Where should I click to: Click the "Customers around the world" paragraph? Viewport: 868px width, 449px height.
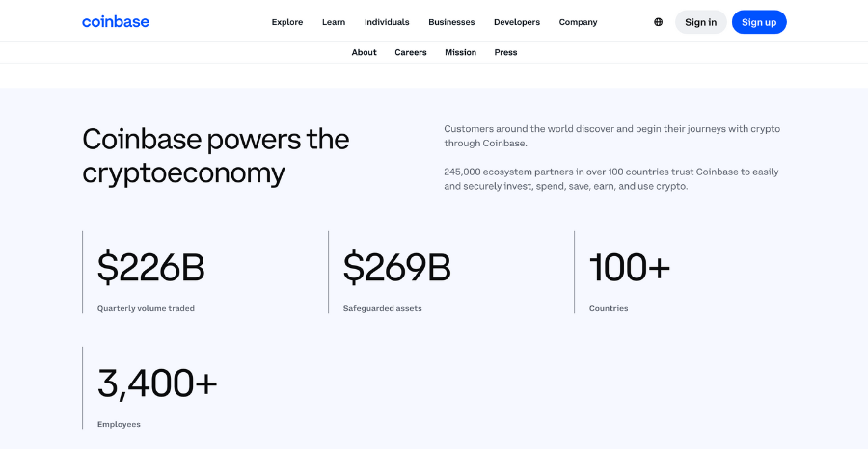(612, 136)
